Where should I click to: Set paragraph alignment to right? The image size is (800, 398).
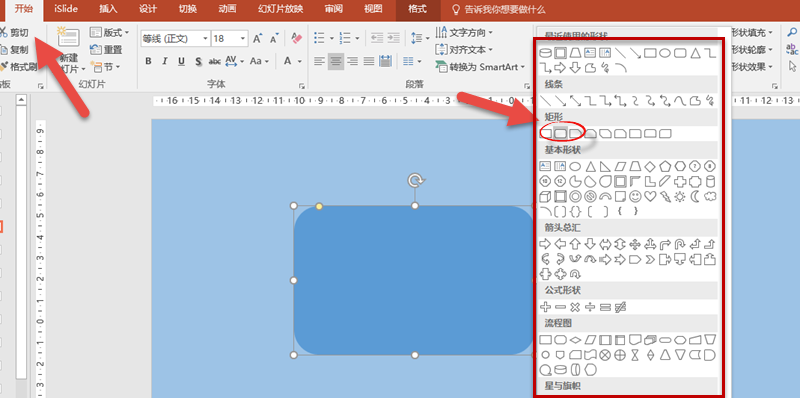353,61
